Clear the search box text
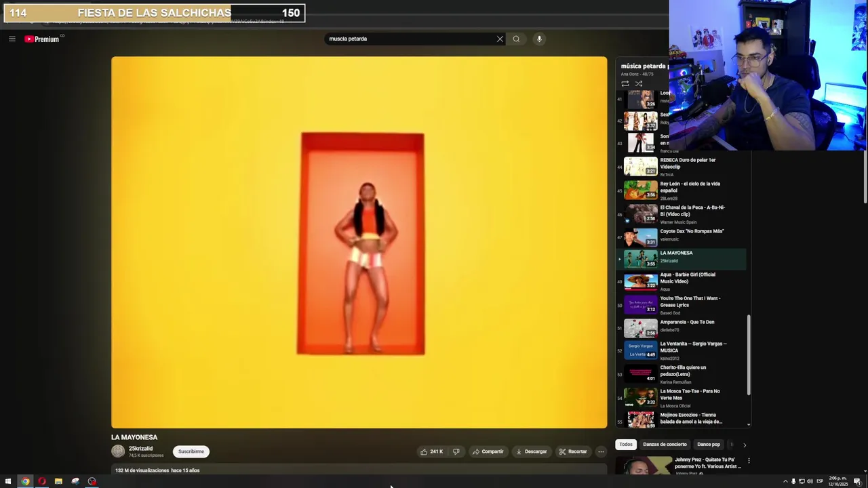 500,39
